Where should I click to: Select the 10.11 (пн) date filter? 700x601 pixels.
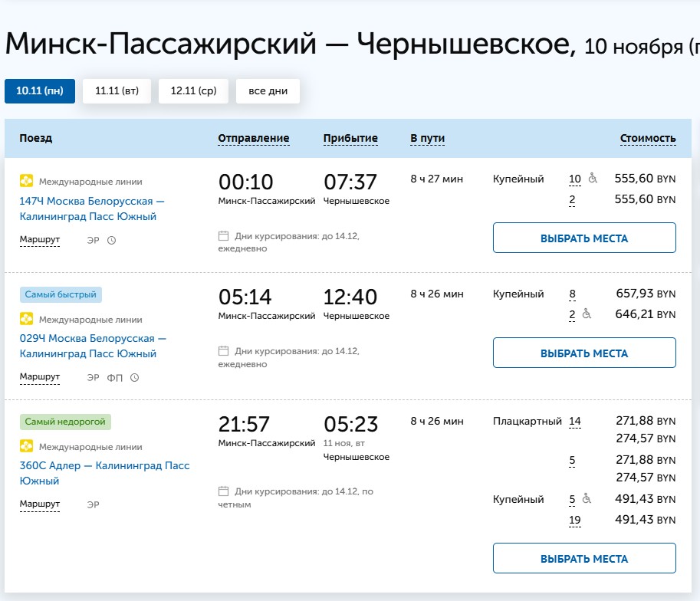pyautogui.click(x=39, y=90)
